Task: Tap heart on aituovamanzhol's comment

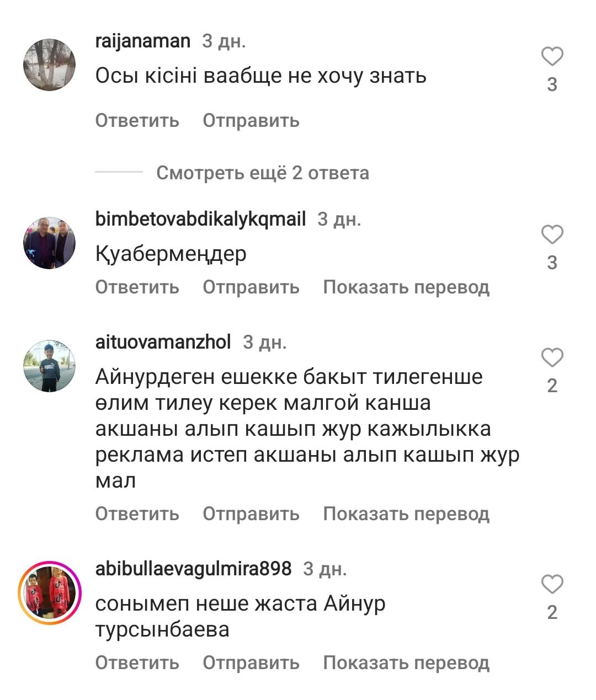Action: (x=552, y=357)
